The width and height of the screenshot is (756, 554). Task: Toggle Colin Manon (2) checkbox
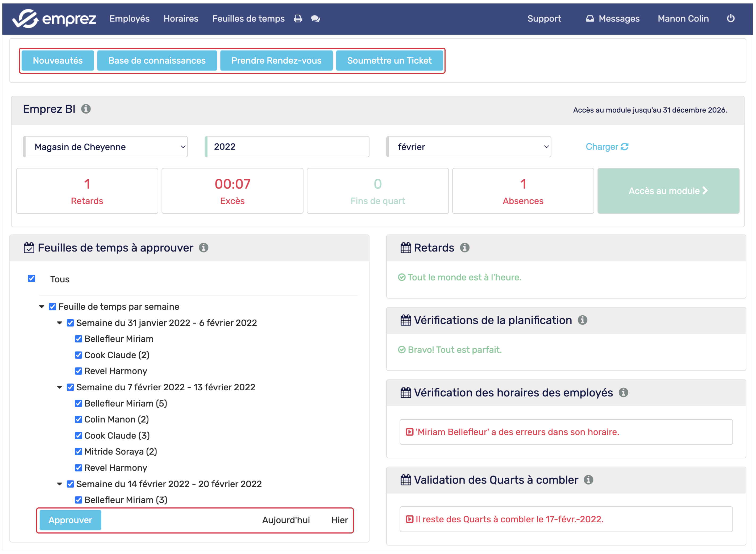(x=78, y=419)
